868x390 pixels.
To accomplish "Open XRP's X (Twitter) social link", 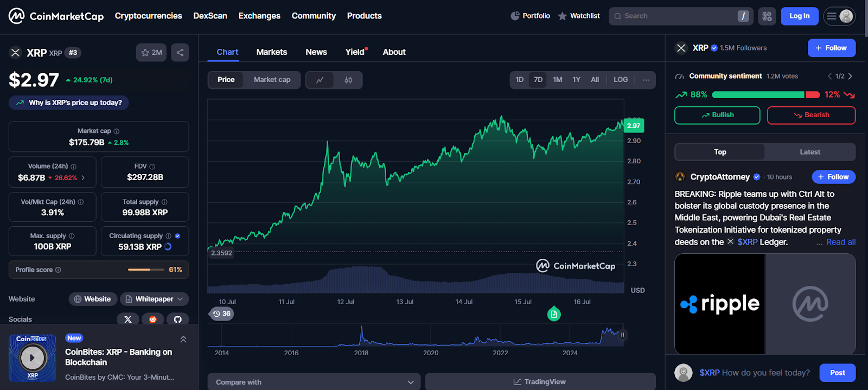I will [128, 319].
